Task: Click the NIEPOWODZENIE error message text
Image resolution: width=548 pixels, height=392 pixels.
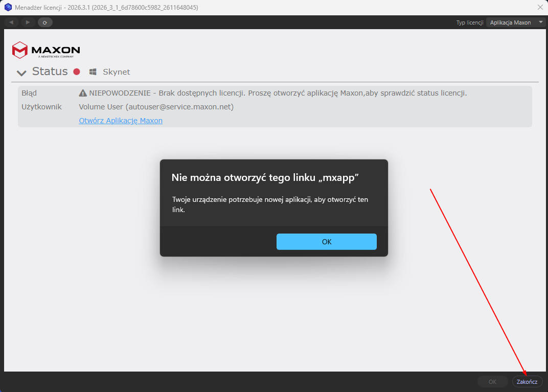Action: [x=278, y=94]
